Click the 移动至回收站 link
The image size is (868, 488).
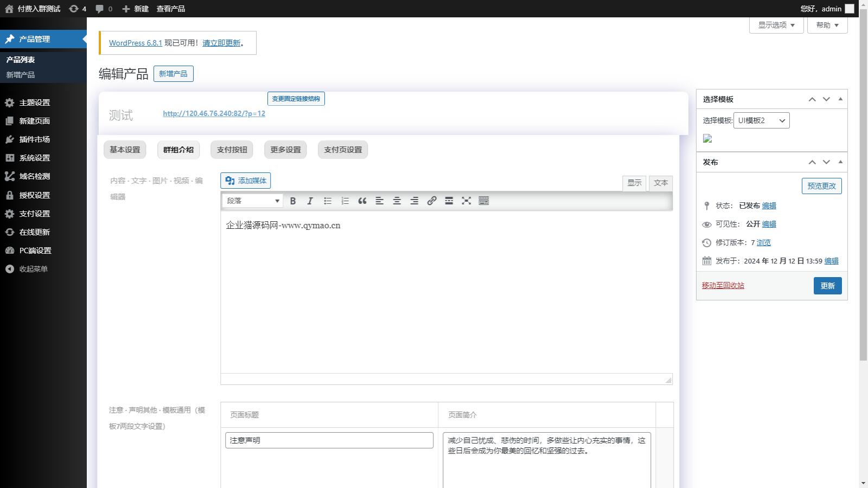[x=723, y=285]
